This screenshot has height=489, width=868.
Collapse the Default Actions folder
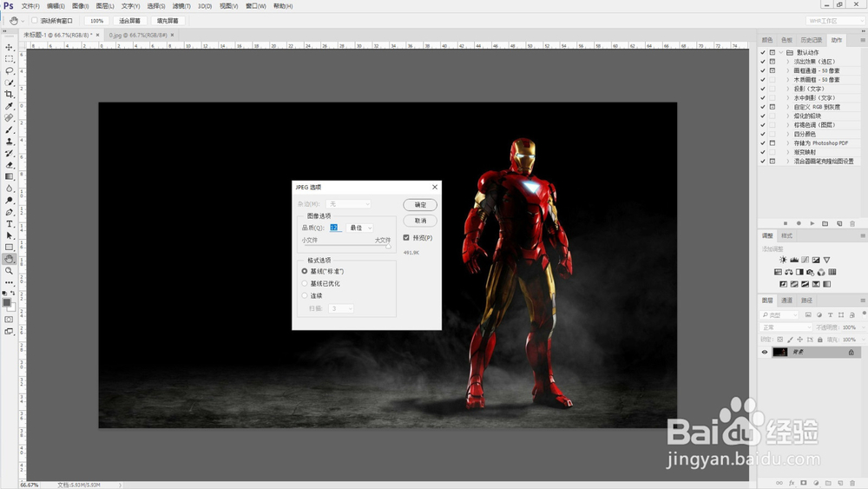point(781,53)
